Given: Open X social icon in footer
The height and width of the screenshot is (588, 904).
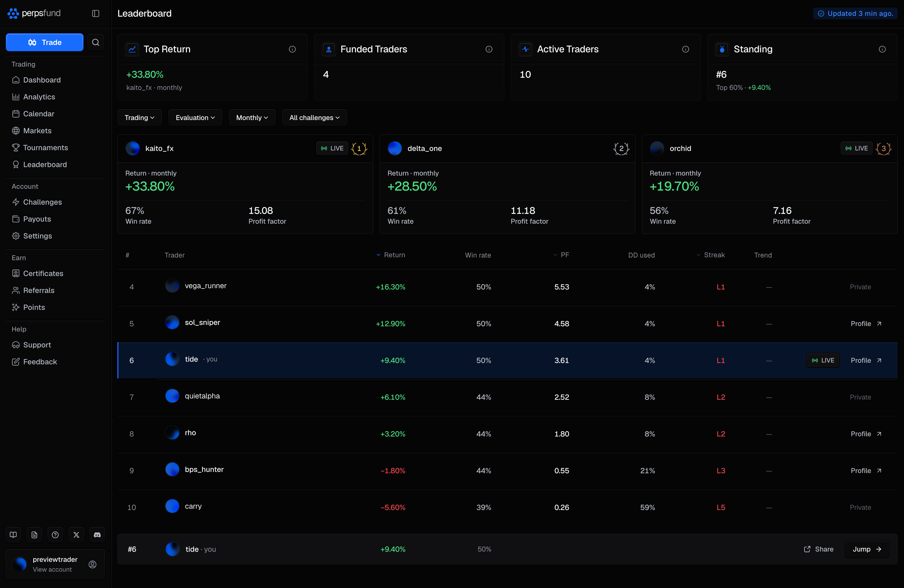Looking at the screenshot, I should (76, 535).
